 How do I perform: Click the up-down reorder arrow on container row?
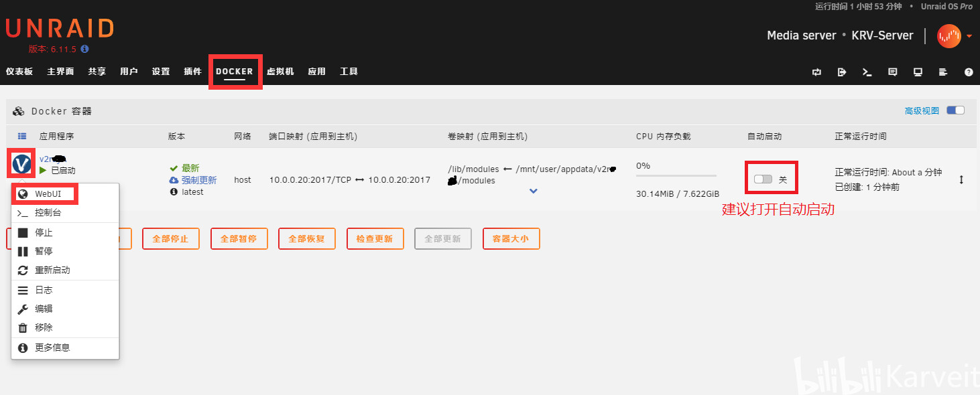(x=961, y=179)
